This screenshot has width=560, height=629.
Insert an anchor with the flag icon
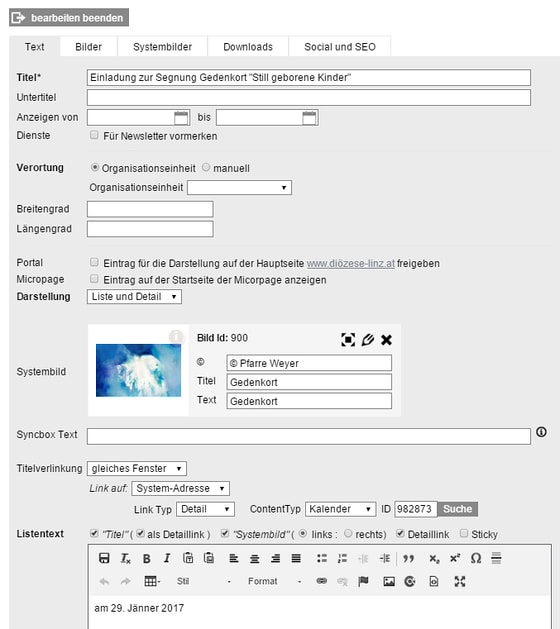[363, 581]
